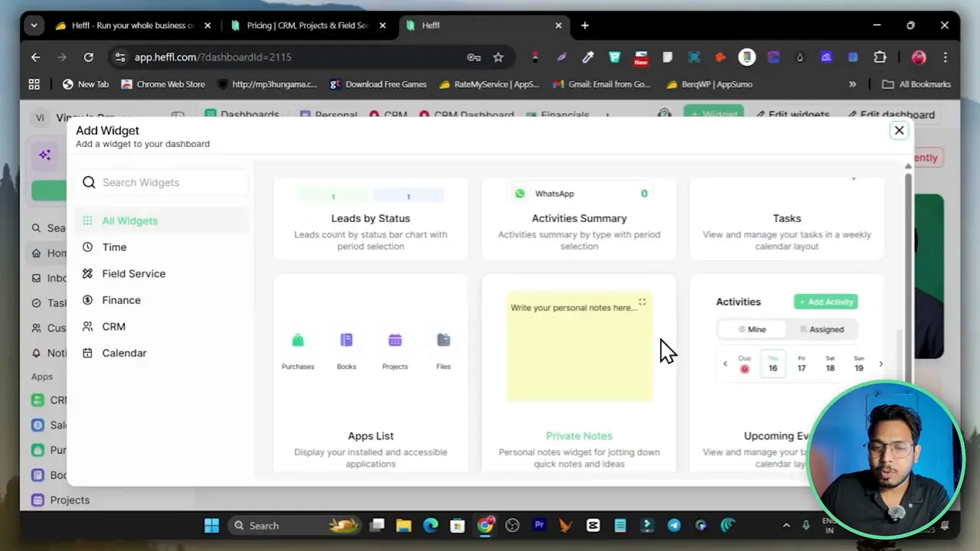
Task: Click the Add Activity button
Action: coord(825,302)
